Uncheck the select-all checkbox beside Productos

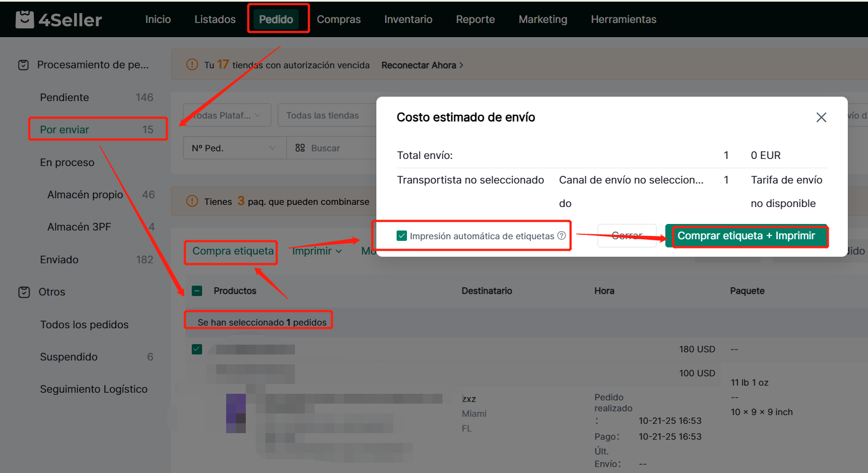click(x=197, y=291)
